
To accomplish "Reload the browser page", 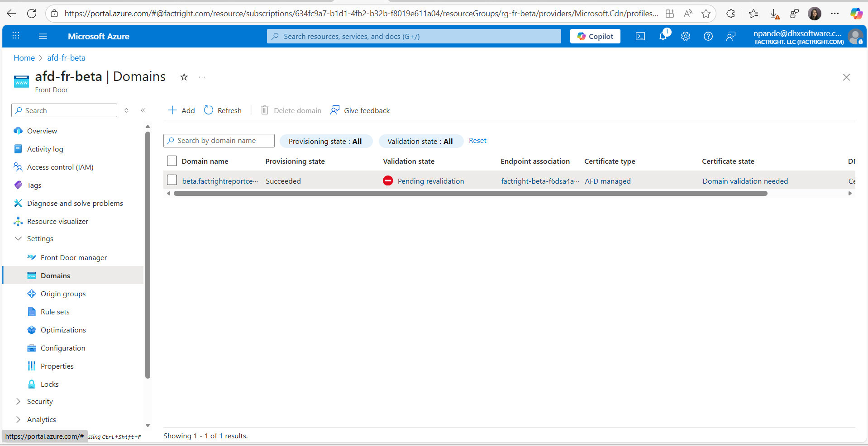I will click(x=32, y=14).
